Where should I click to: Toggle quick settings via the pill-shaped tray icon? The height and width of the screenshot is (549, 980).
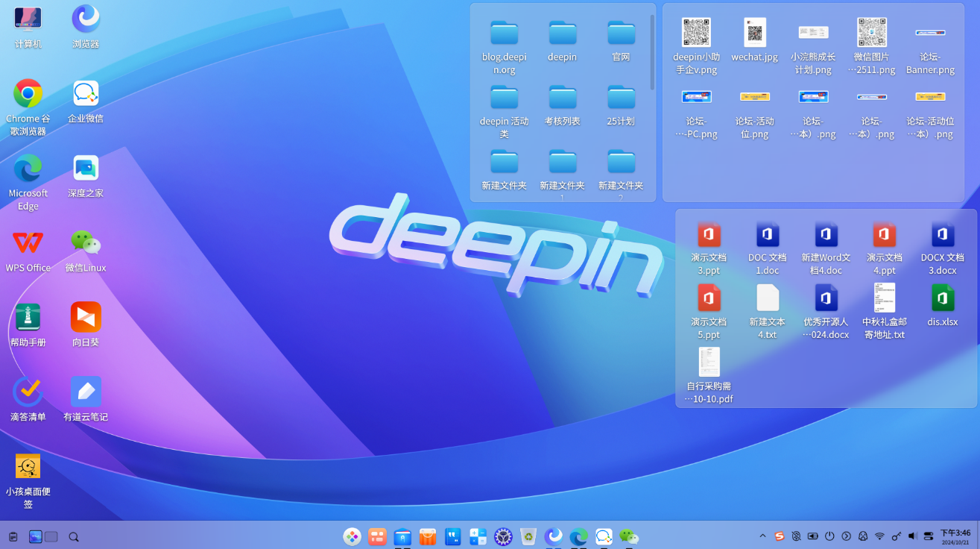pyautogui.click(x=928, y=536)
